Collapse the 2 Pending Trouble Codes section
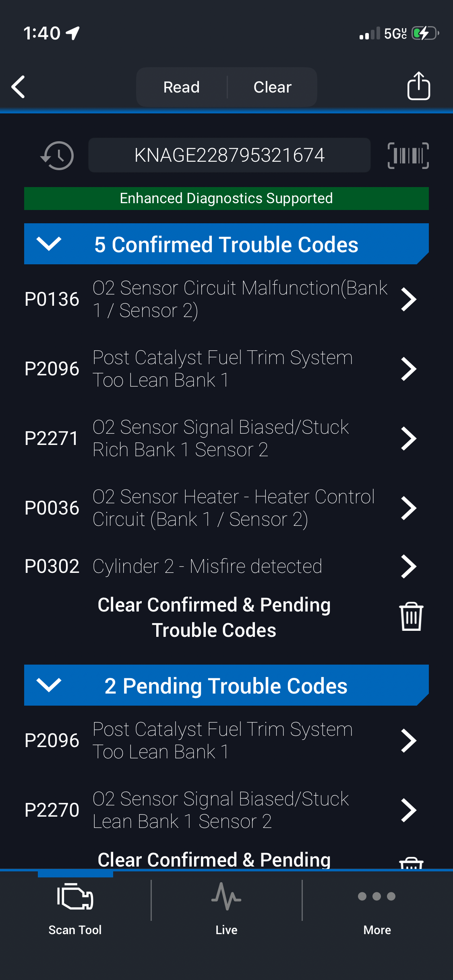This screenshot has width=453, height=980. point(49,685)
